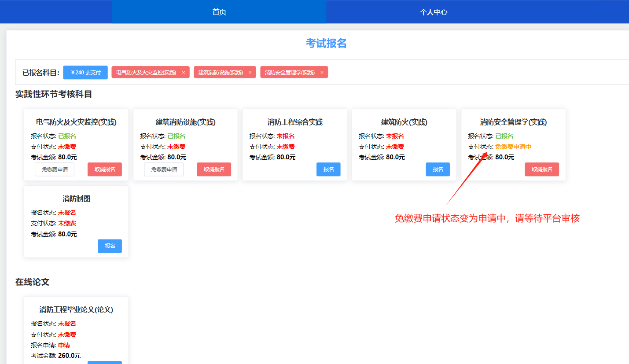
Task: Cancel registration for 建筑消防设施(实践)
Action: [x=214, y=169]
